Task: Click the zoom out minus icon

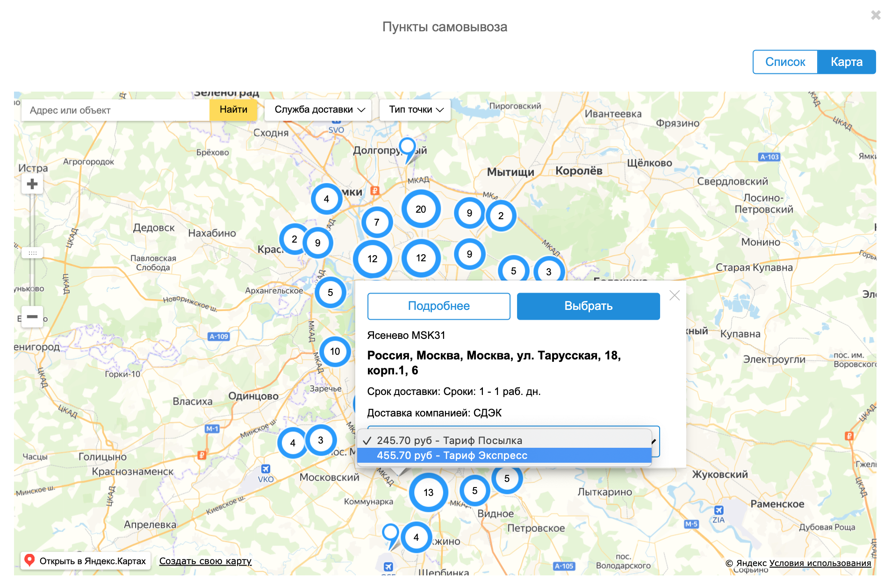Action: tap(32, 317)
